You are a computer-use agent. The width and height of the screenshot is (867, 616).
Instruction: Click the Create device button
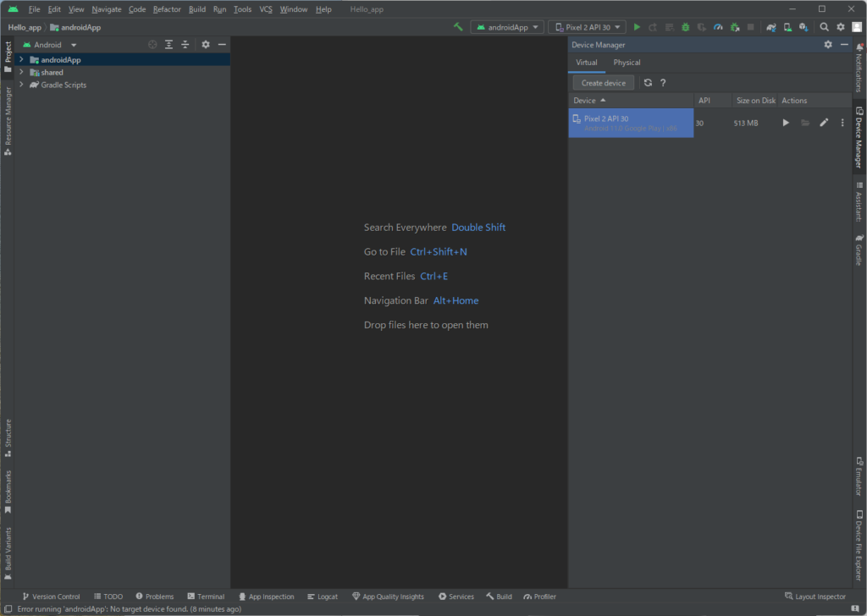[603, 83]
